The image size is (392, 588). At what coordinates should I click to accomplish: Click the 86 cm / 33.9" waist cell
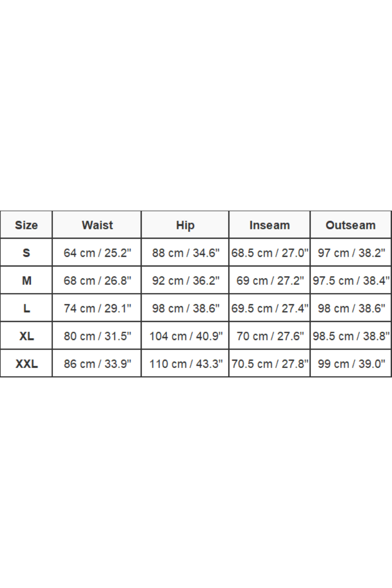point(97,364)
